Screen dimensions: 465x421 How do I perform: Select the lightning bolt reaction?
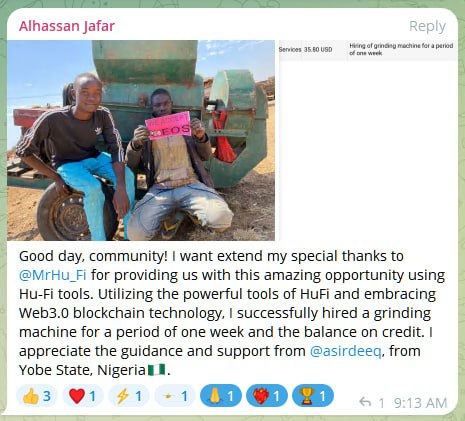click(129, 396)
